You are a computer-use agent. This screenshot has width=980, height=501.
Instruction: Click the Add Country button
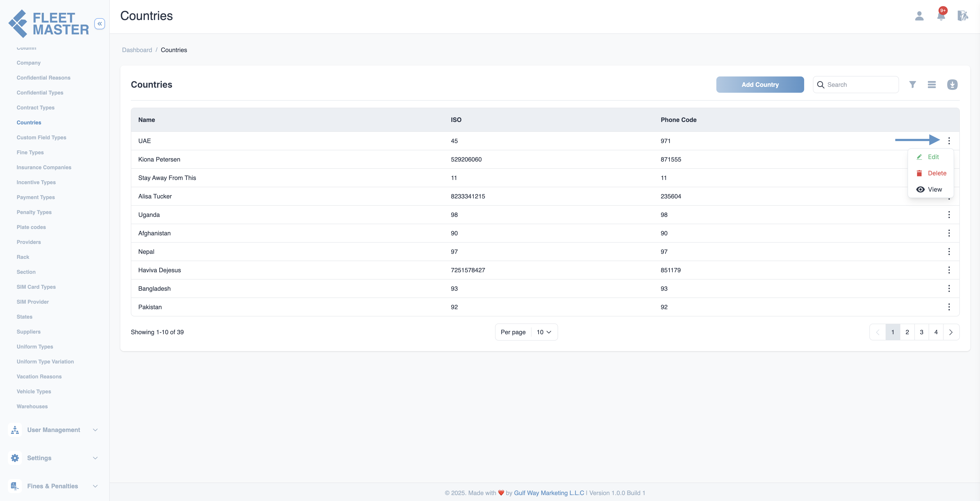point(760,85)
